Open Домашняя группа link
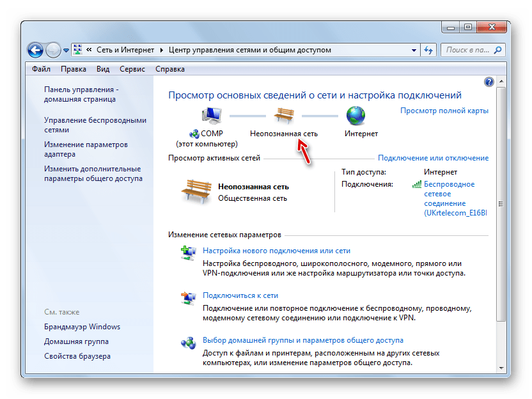 (x=76, y=341)
